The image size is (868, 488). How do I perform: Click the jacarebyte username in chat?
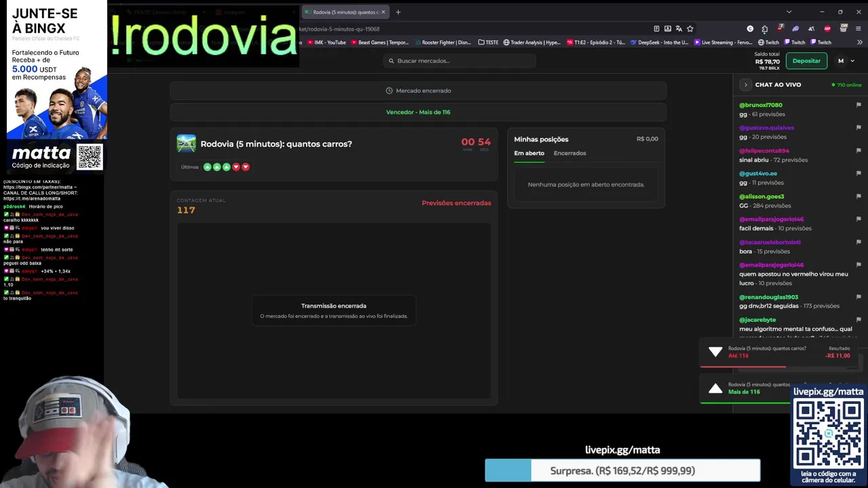point(757,320)
